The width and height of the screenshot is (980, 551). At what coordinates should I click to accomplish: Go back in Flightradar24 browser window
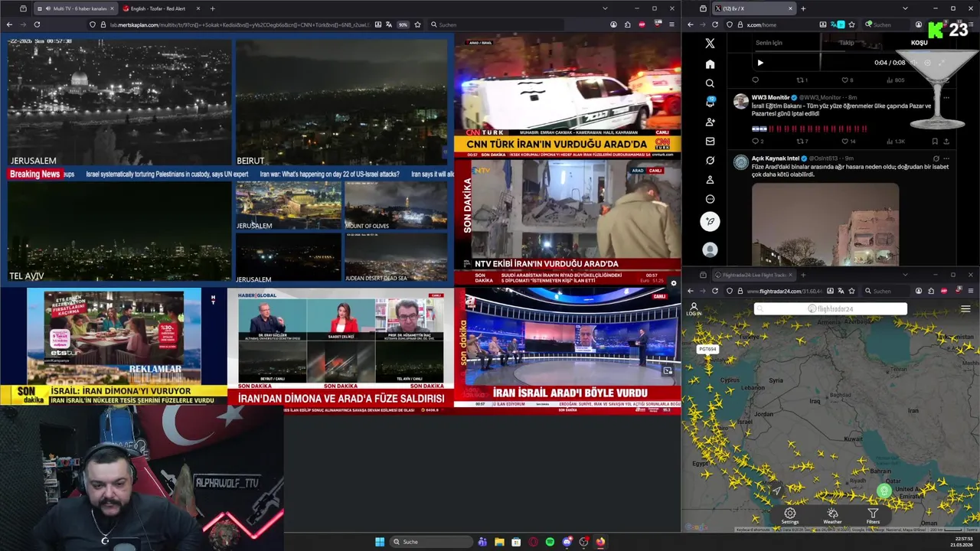[x=690, y=291]
